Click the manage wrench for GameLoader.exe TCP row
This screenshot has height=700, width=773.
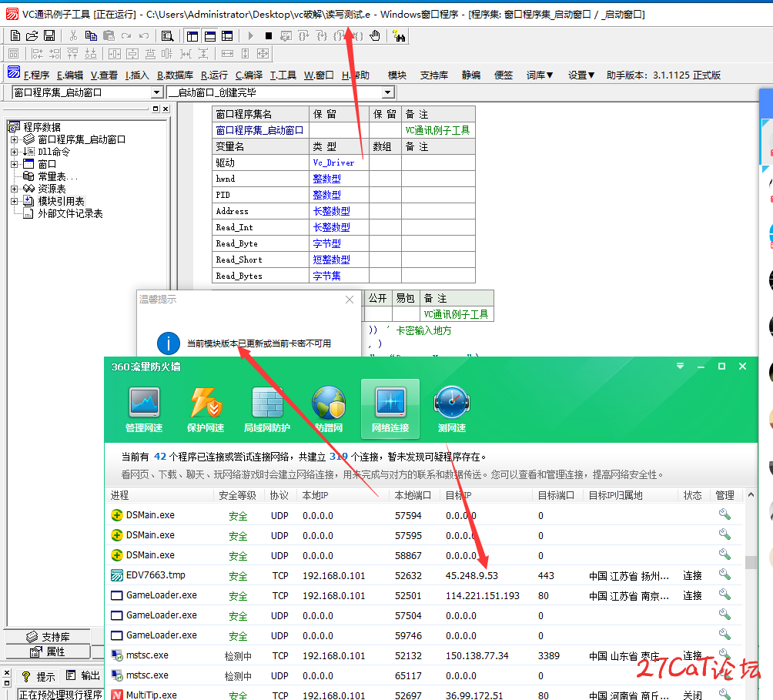coord(724,594)
